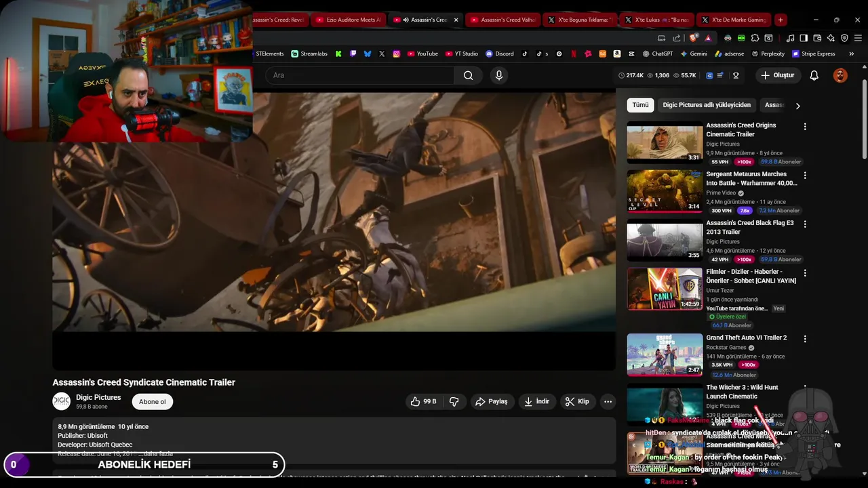Open options menu for GTA VI Trailer 2
This screenshot has width=868, height=488.
click(805, 338)
